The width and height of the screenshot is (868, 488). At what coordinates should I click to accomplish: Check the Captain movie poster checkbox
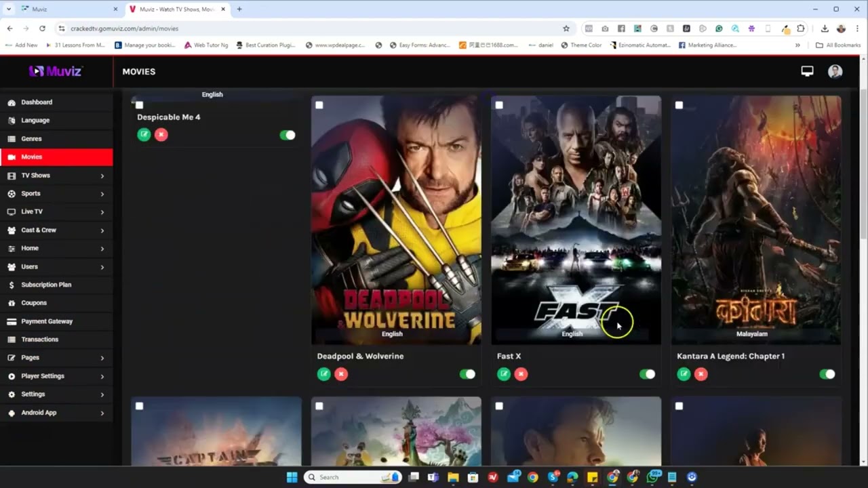pos(139,406)
